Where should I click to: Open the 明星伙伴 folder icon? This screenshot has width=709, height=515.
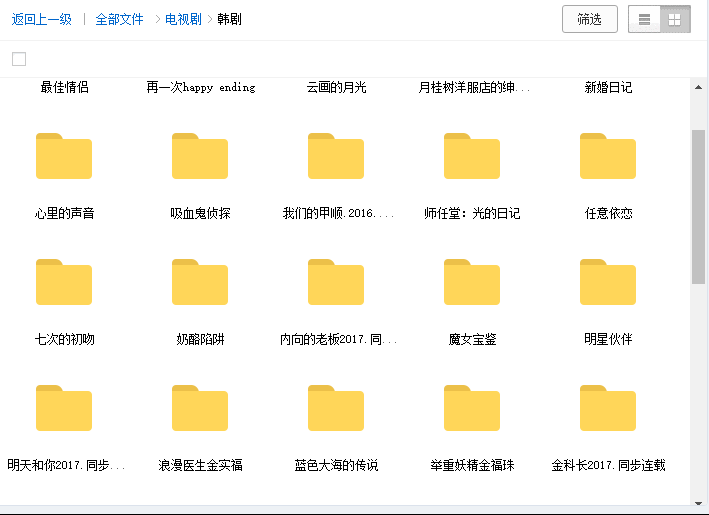coord(608,283)
